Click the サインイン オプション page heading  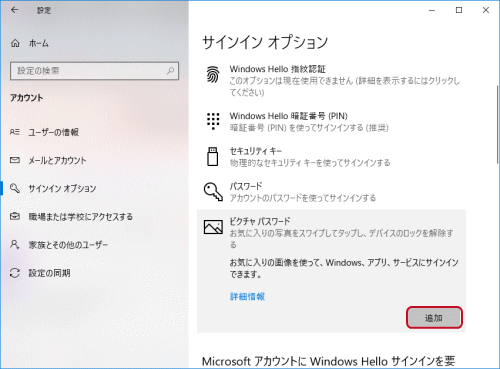[265, 43]
